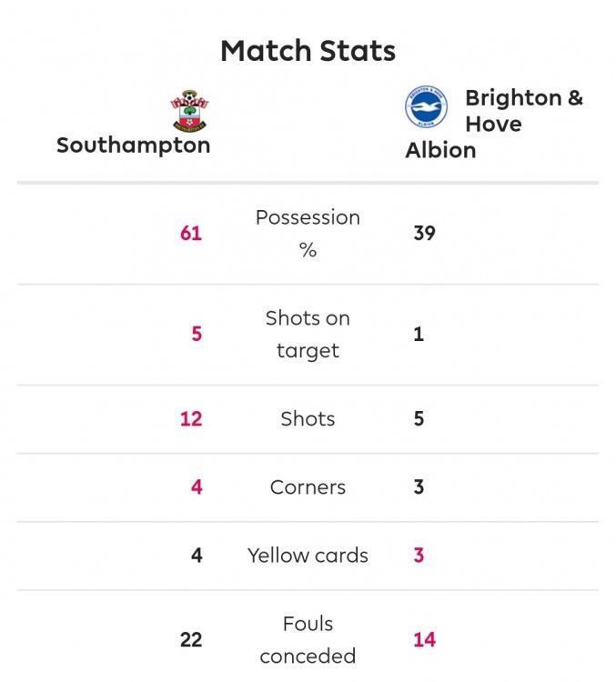The width and height of the screenshot is (616, 682).
Task: Click the Shots on target label
Action: point(308,334)
